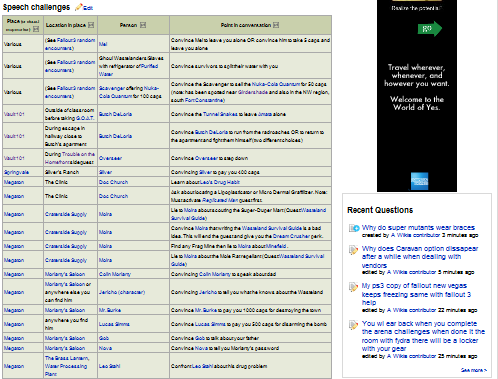
Task: Open contributor link edited 22 minutes ago
Action: coord(411,310)
